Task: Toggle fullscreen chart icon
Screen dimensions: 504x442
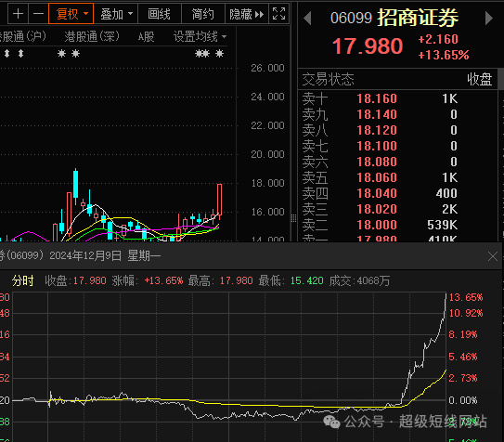Action: pos(278,14)
